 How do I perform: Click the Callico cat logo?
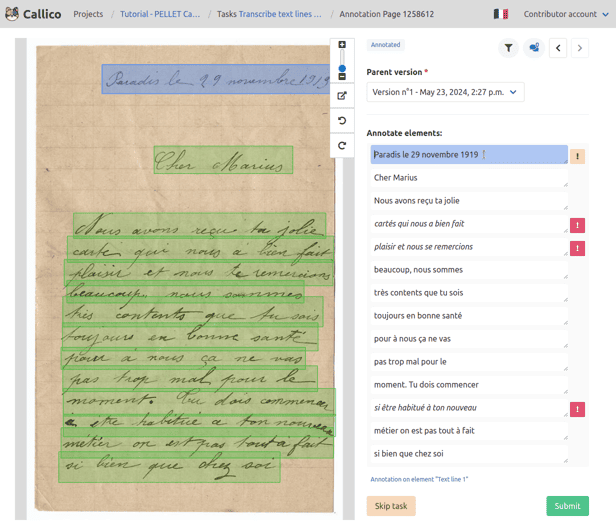[x=12, y=14]
